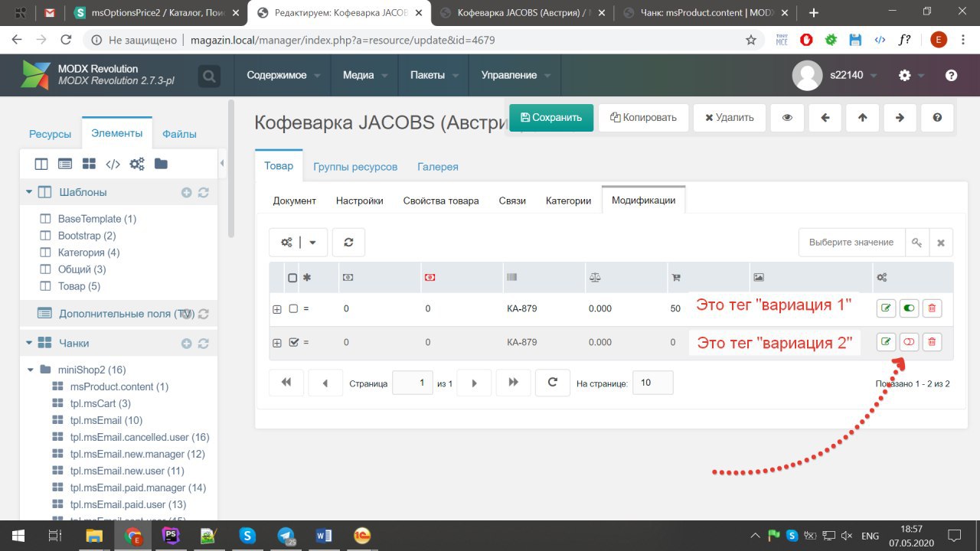Click the template variables icon in elements toolbar
This screenshot has width=980, height=551.
(65, 164)
